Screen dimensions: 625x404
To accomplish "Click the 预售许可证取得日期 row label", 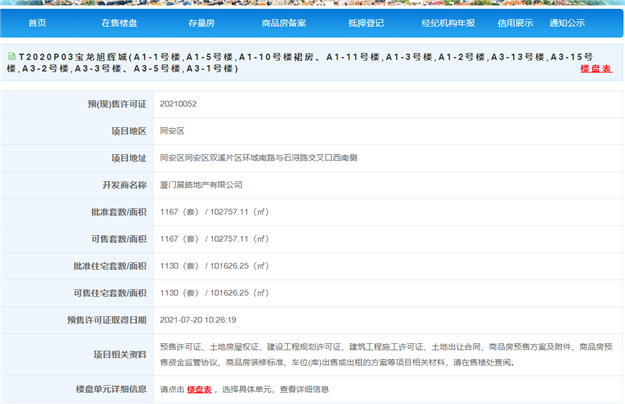I will [x=106, y=320].
